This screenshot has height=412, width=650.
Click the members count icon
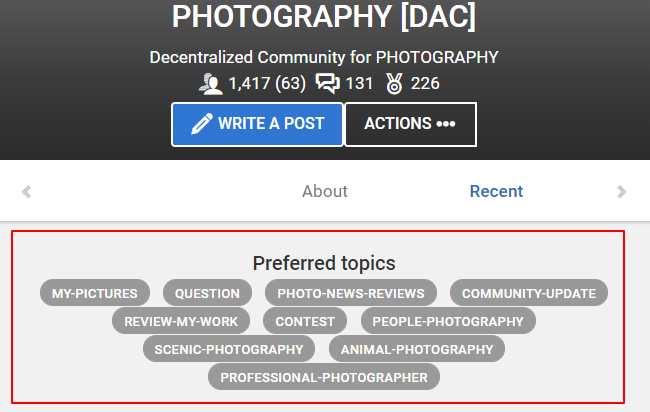[x=211, y=84]
